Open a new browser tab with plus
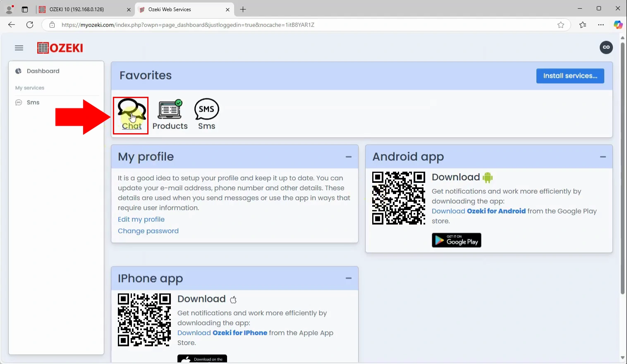Screen dimensions: 627x364 pyautogui.click(x=243, y=9)
